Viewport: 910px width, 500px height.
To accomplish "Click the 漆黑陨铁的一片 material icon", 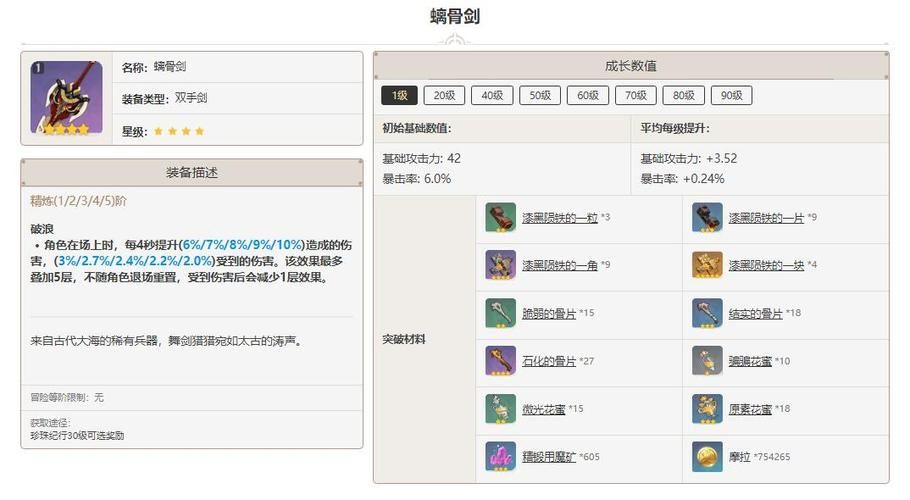I will 707,218.
